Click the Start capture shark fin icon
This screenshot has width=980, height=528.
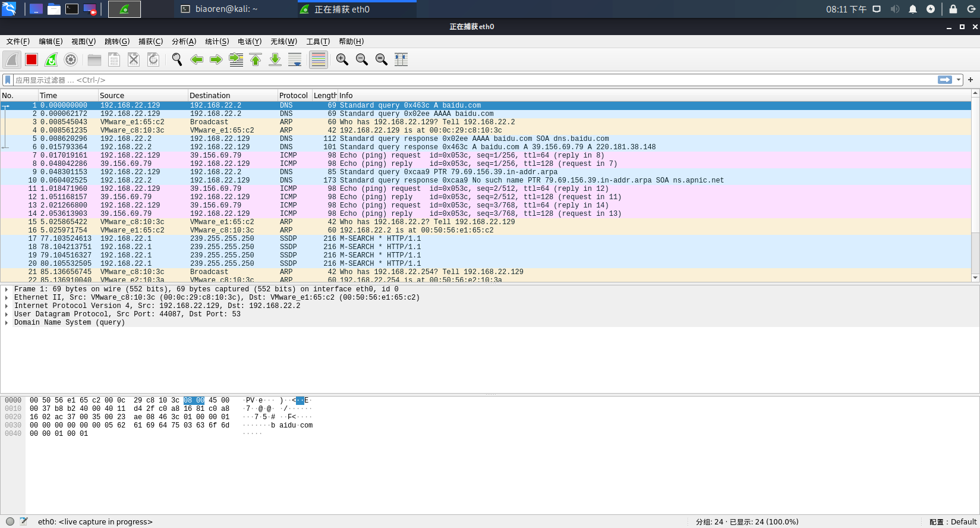coord(12,59)
